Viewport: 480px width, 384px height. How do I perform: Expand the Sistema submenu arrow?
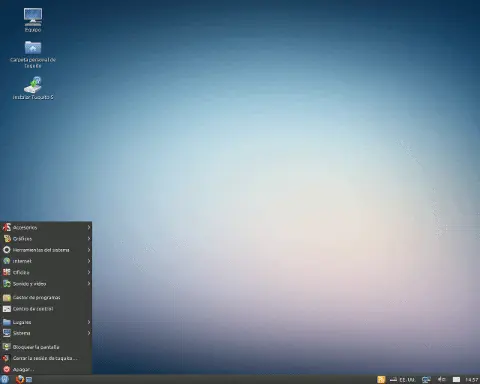coord(89,333)
